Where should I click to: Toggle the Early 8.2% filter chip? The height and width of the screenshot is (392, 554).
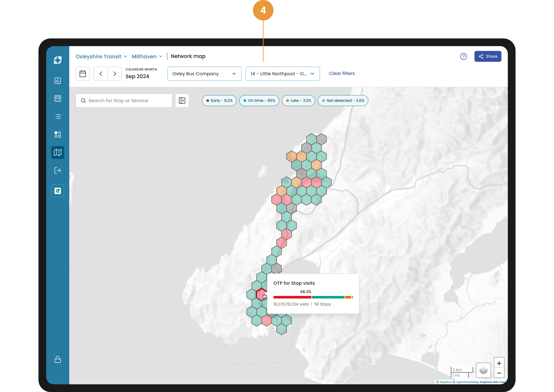click(219, 101)
